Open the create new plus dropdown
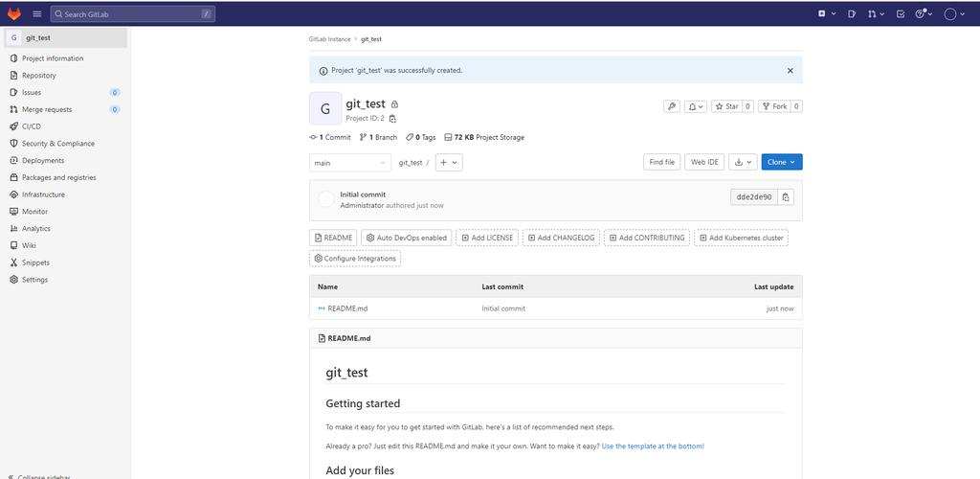 [x=827, y=13]
